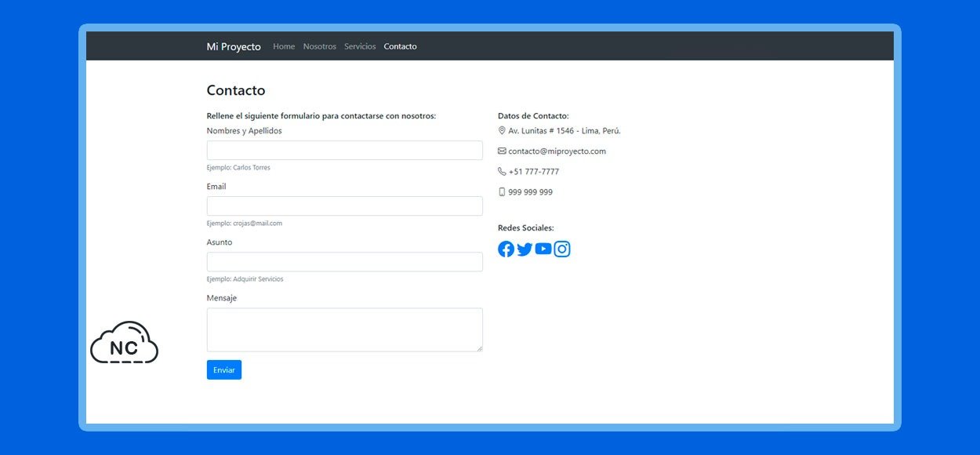Click the 999 999 999 mobile number
The height and width of the screenshot is (455, 980).
point(531,192)
